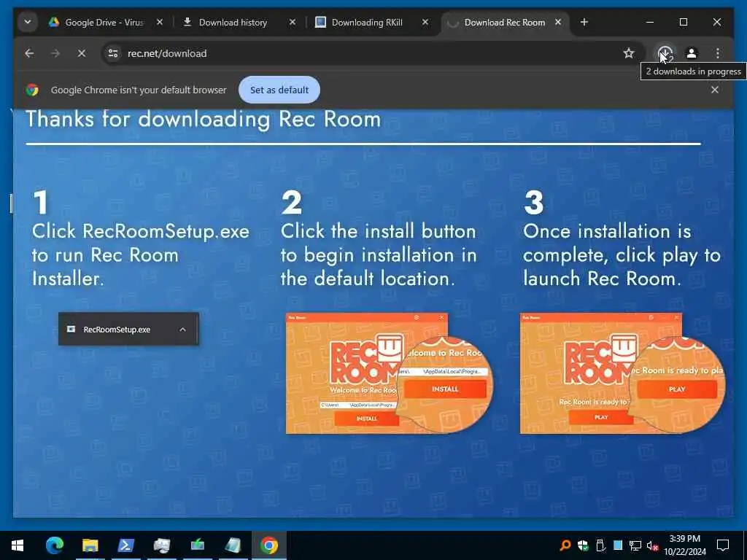Open the Chrome three-dot menu
747x560 pixels.
point(718,53)
